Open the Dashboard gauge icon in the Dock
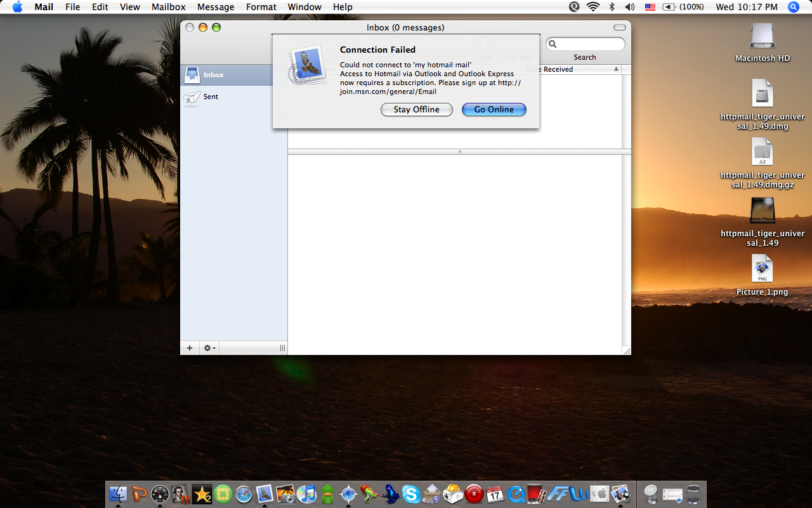812x508 pixels. pos(160,494)
